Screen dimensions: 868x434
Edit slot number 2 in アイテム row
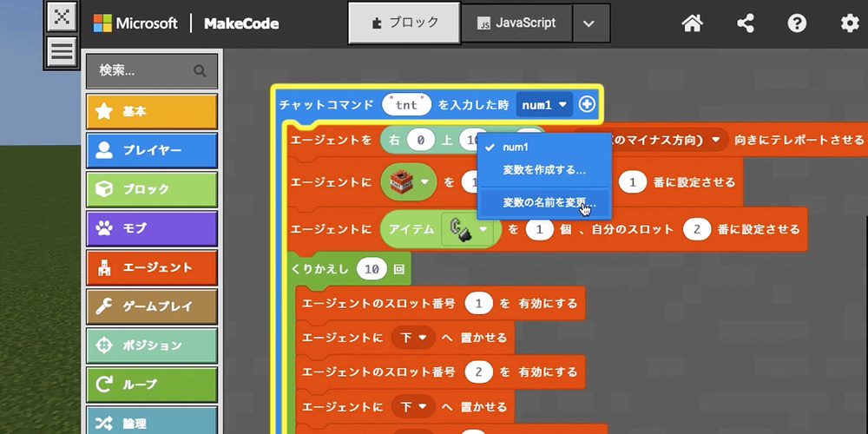pyautogui.click(x=697, y=229)
